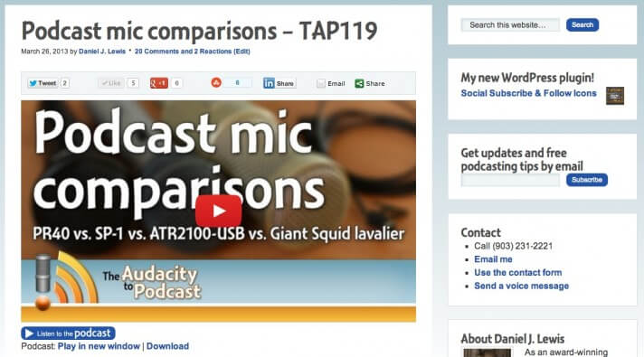Screen dimensions: 644x357
Task: Click the Twitter Tweet share button
Action: (43, 83)
